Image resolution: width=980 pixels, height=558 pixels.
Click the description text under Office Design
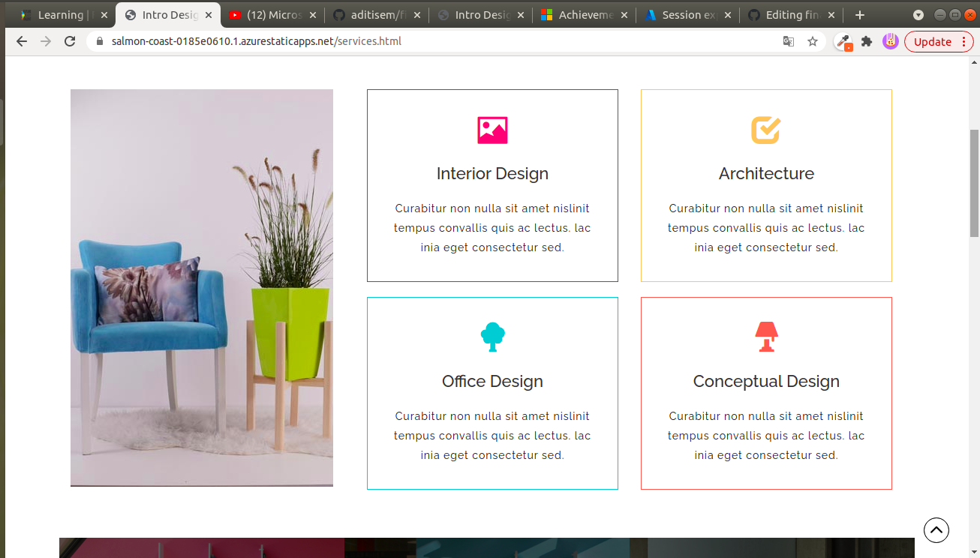point(492,436)
